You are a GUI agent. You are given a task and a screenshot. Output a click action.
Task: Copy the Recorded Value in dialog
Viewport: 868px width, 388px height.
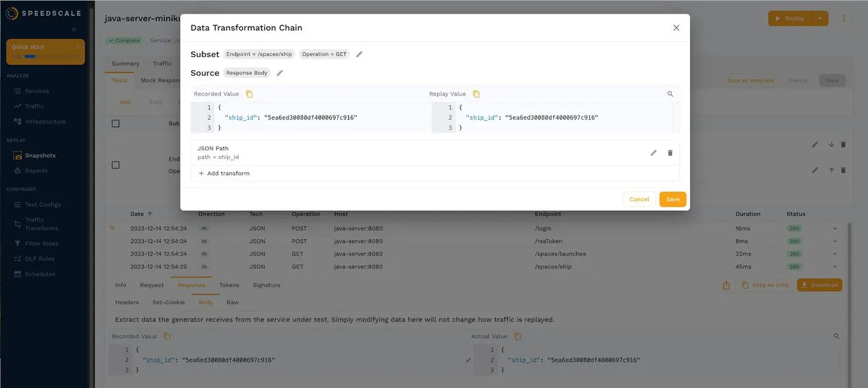pyautogui.click(x=249, y=94)
